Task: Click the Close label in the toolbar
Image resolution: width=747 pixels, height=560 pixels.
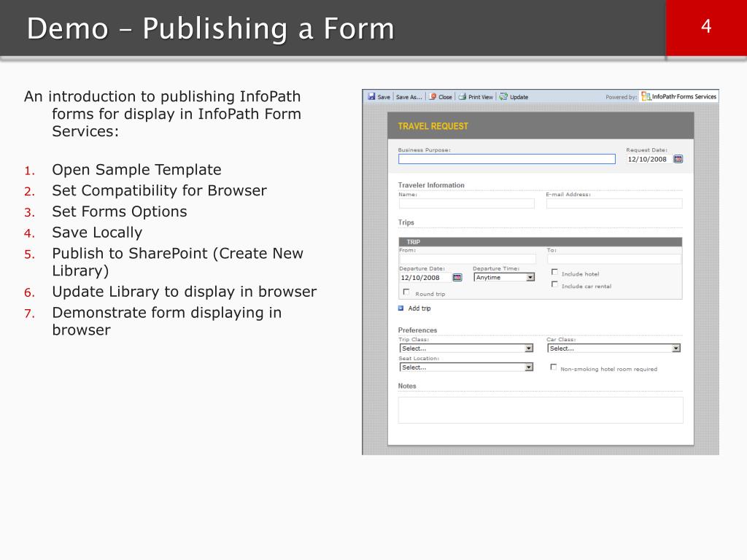Action: click(445, 97)
